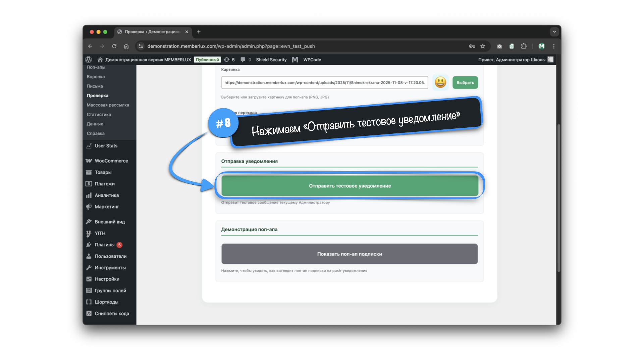Click the password key icon in address bar
Image resolution: width=644 pixels, height=362 pixels.
472,46
